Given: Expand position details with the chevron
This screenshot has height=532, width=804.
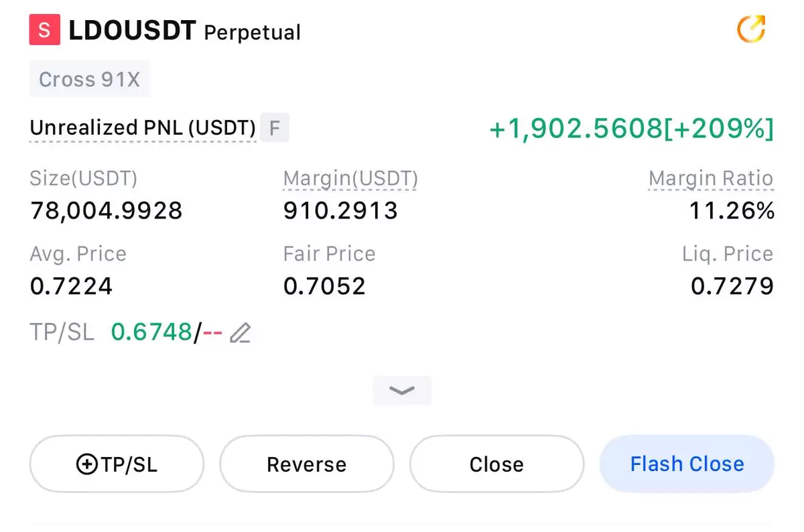Looking at the screenshot, I should (402, 390).
